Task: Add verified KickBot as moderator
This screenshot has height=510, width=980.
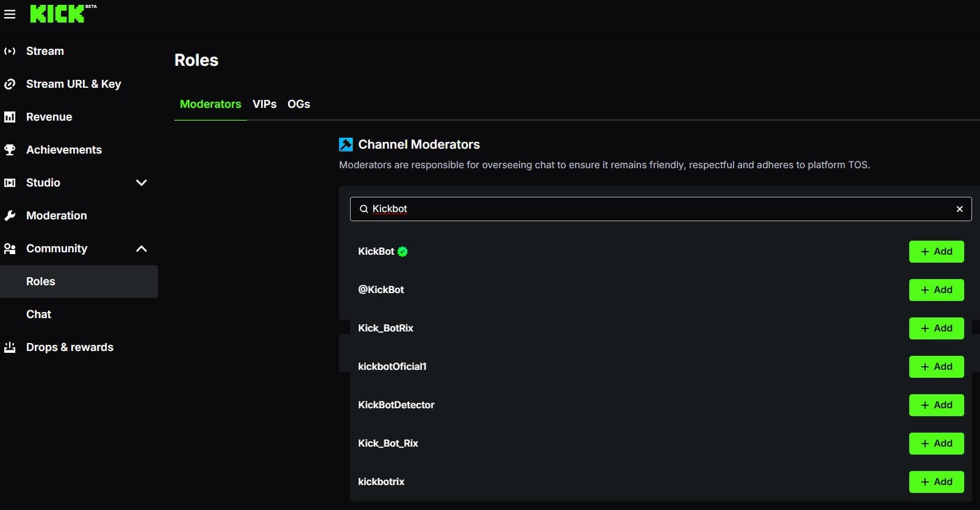Action: (x=937, y=252)
